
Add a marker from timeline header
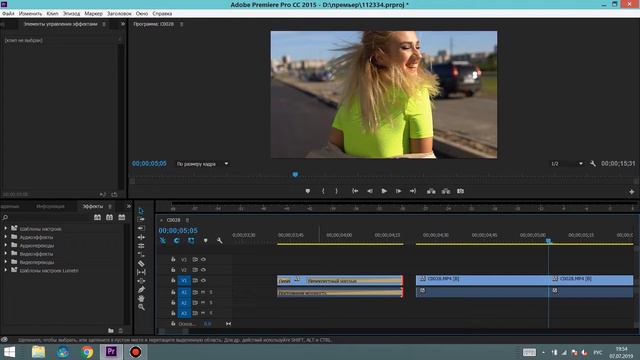click(x=205, y=241)
